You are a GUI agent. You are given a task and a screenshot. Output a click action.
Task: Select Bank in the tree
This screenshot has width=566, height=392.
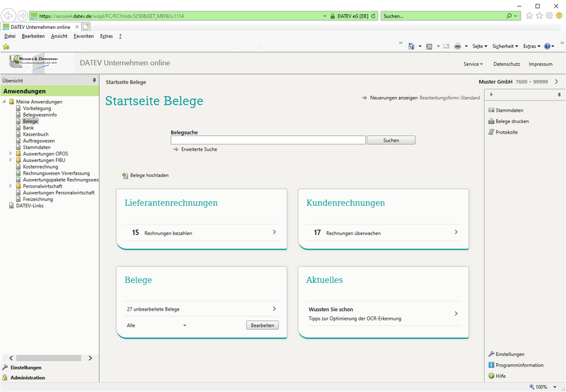point(28,128)
